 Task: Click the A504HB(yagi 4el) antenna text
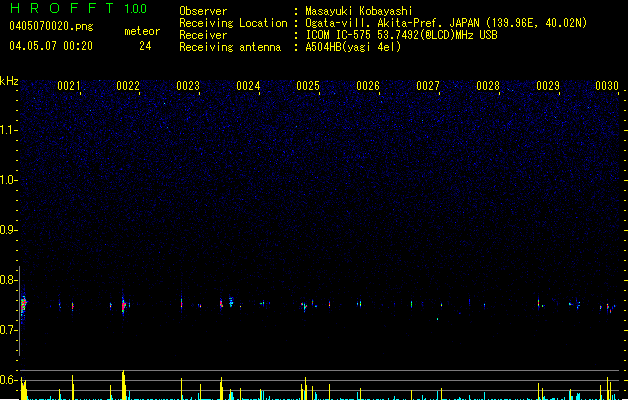tap(353, 47)
